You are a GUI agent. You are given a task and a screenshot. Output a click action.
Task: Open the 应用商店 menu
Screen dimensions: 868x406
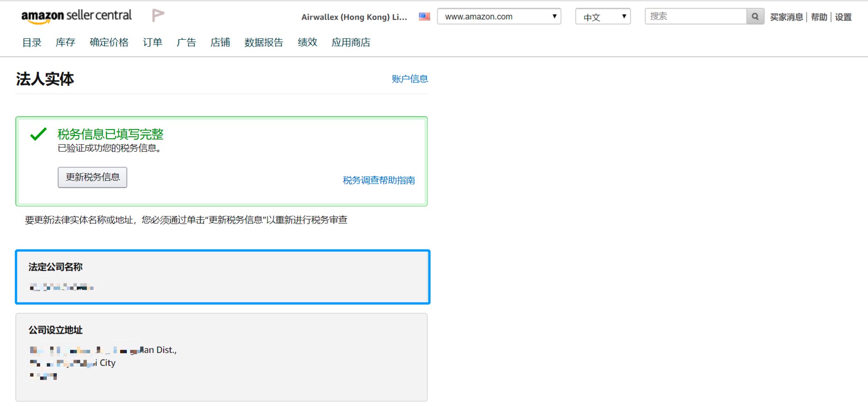pos(351,43)
